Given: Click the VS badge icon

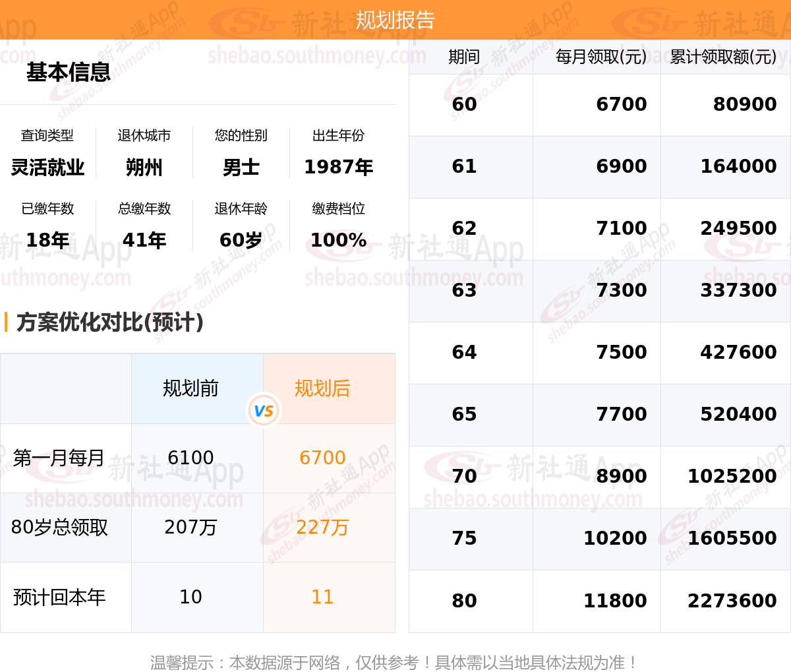Looking at the screenshot, I should click(264, 411).
